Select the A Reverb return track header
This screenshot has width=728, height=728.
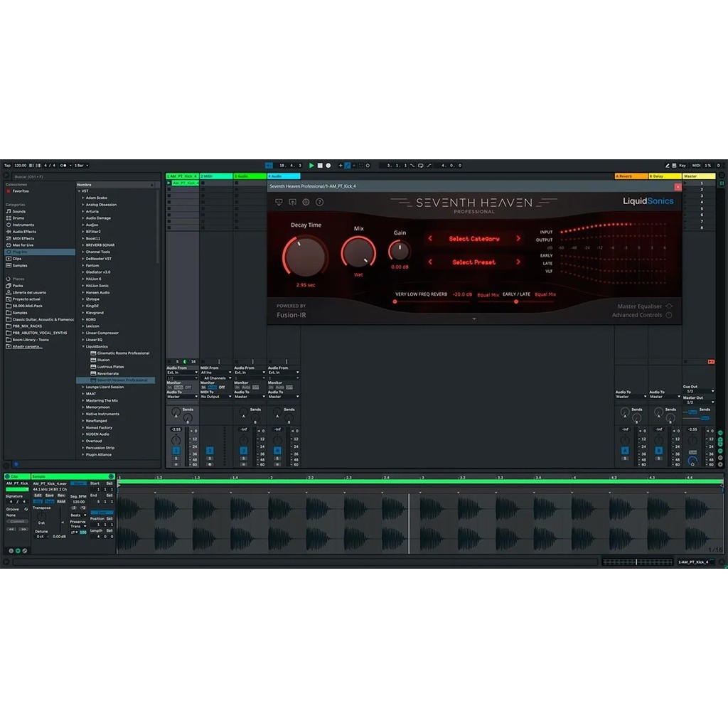click(631, 176)
